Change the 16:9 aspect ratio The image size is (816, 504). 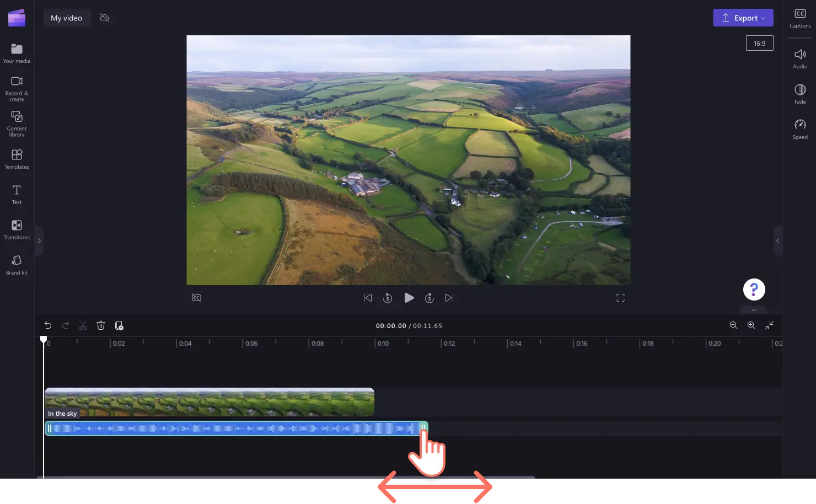759,43
